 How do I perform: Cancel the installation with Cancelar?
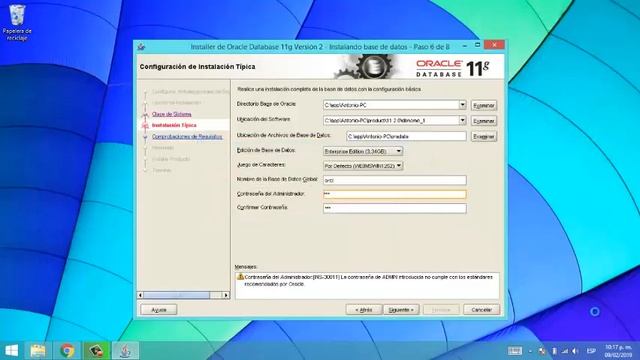(482, 310)
